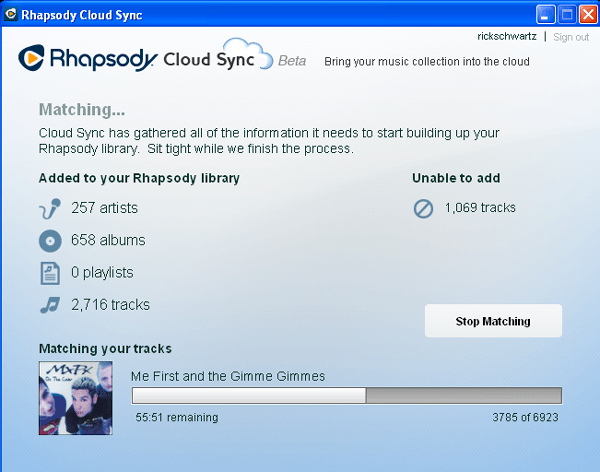The width and height of the screenshot is (600, 472).
Task: Click the 1,069 tracks unable count
Action: click(480, 208)
